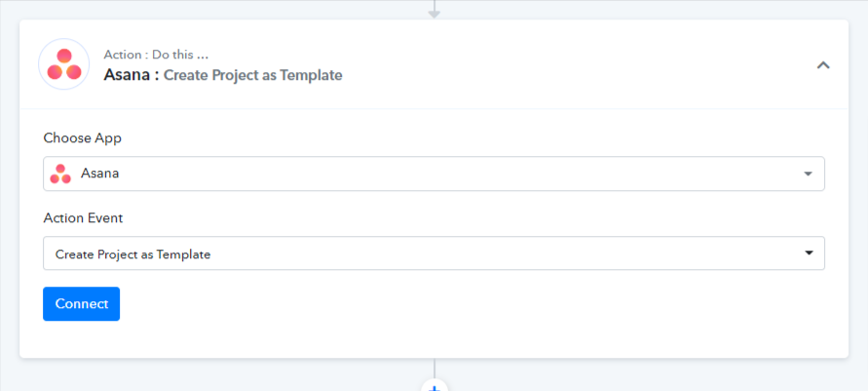Click the "Action Event" field label

(83, 218)
